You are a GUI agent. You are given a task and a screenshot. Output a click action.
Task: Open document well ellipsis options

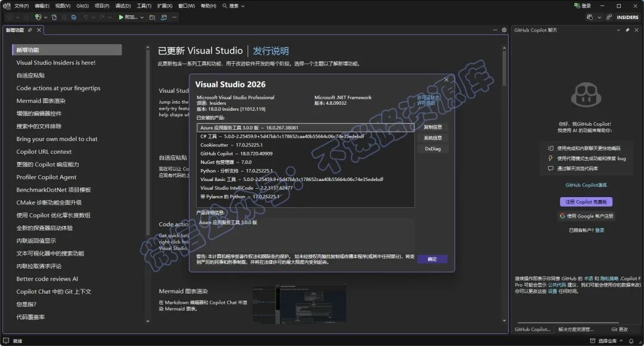[x=495, y=30]
